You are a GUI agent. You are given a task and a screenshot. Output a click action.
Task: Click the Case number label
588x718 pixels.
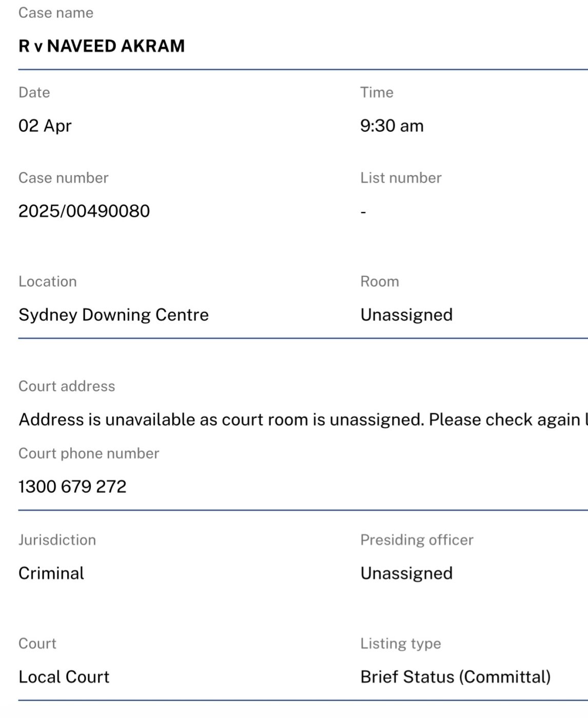[64, 178]
